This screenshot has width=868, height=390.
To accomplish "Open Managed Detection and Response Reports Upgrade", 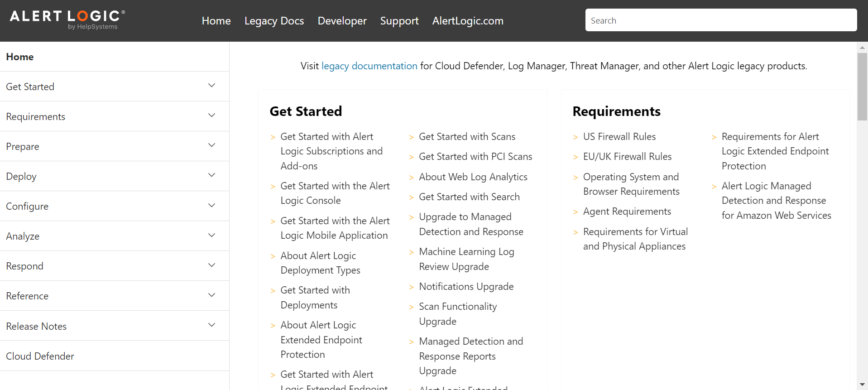I will coord(471,356).
